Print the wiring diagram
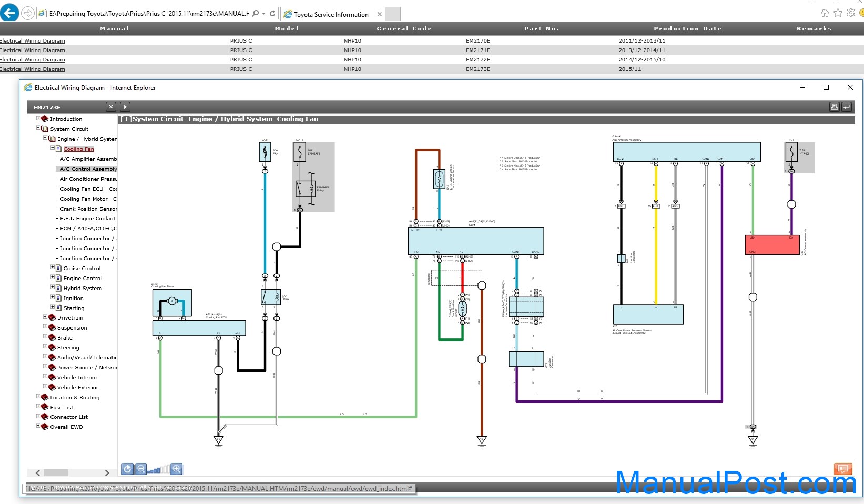Image resolution: width=864 pixels, height=504 pixels. pyautogui.click(x=834, y=107)
